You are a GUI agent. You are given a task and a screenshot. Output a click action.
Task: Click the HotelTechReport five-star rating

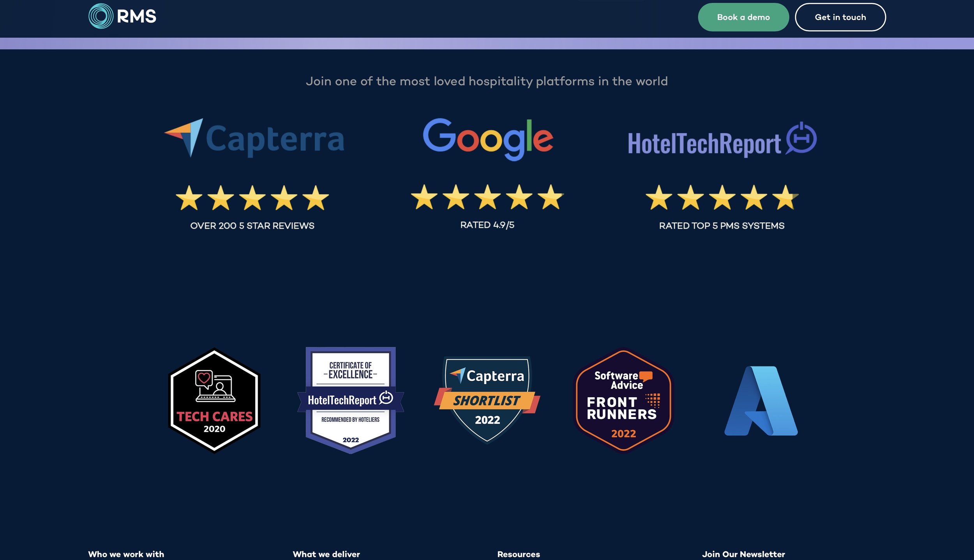click(722, 198)
